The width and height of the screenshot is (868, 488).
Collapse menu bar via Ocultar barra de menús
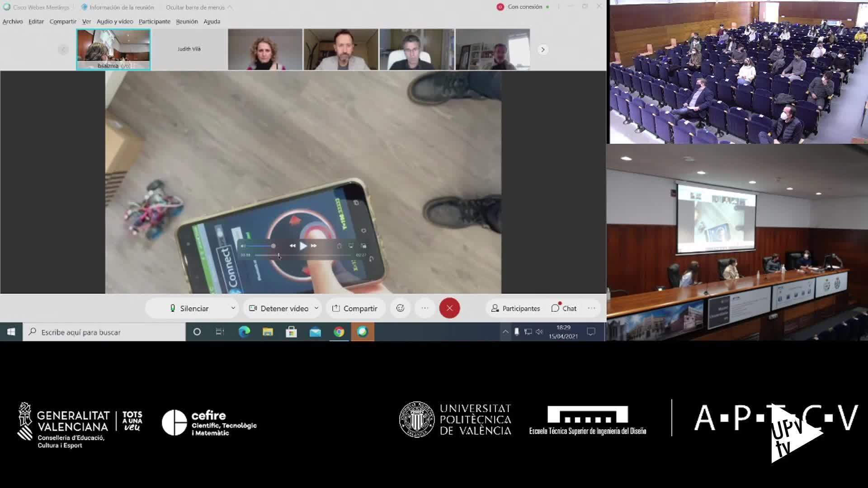[x=199, y=7]
